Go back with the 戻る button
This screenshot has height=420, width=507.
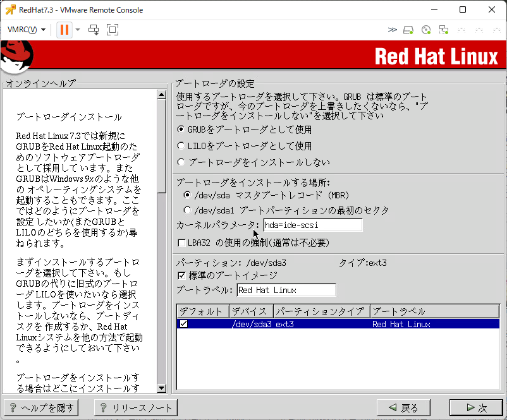point(403,408)
